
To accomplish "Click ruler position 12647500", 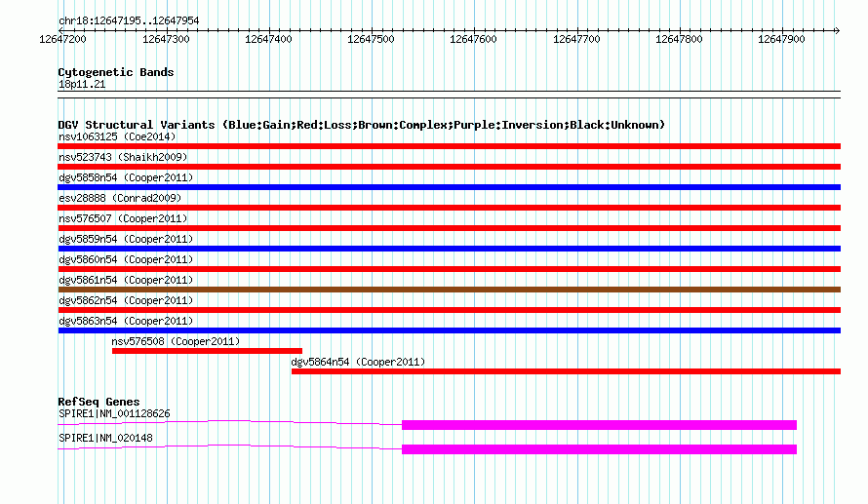I will 371,39.
